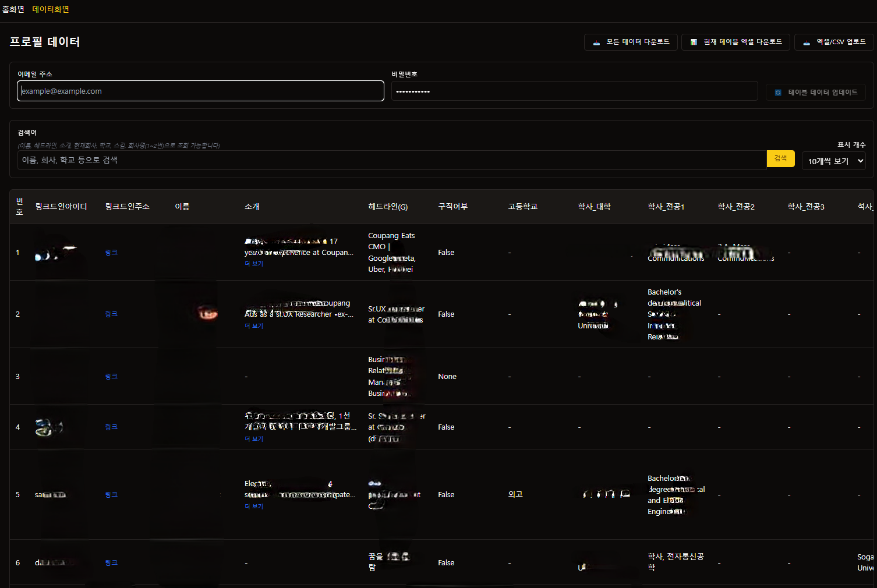Click the 비밀번호 password field
This screenshot has width=877, height=588.
(574, 91)
